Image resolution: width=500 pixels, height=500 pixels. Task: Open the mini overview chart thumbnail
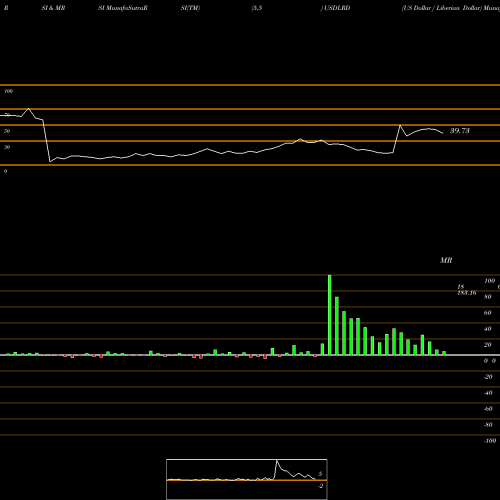coord(247,479)
